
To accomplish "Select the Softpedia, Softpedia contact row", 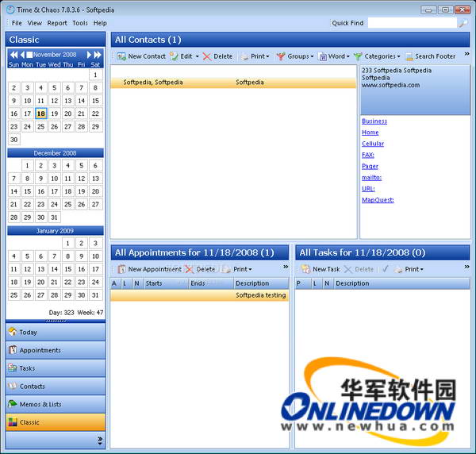I will click(x=233, y=83).
